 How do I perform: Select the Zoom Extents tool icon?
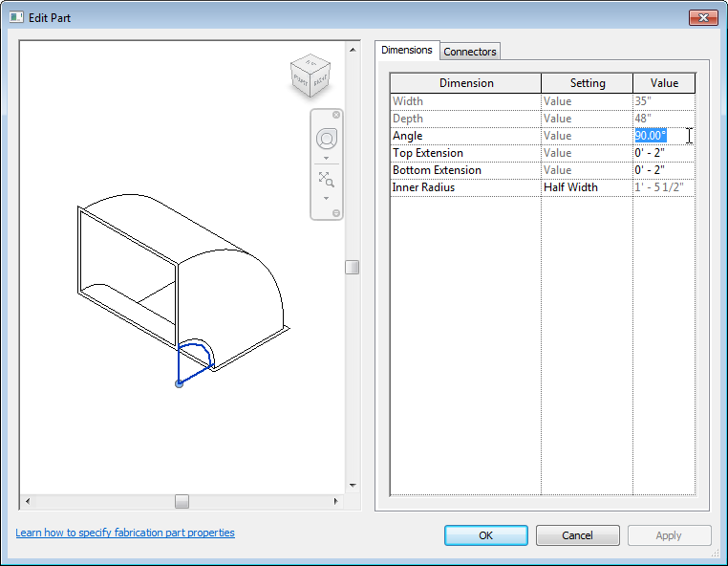pyautogui.click(x=327, y=180)
